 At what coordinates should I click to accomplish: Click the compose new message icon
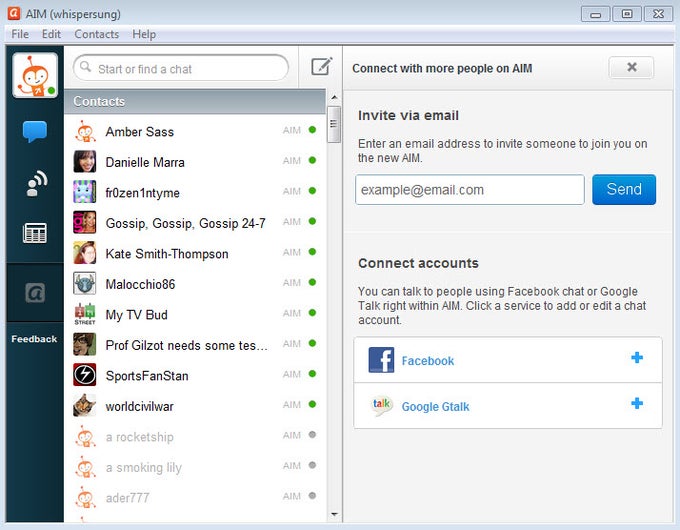point(322,66)
